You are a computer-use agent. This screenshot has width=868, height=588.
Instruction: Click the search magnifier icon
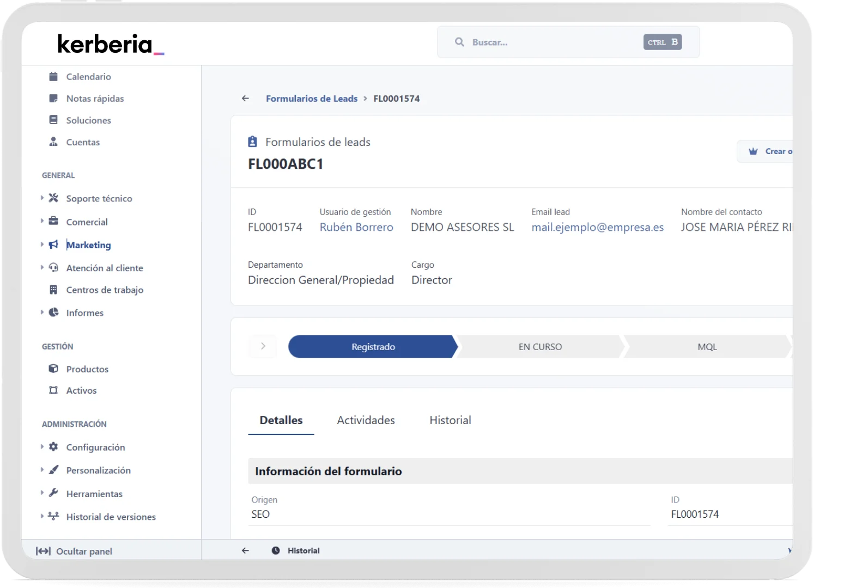tap(459, 42)
